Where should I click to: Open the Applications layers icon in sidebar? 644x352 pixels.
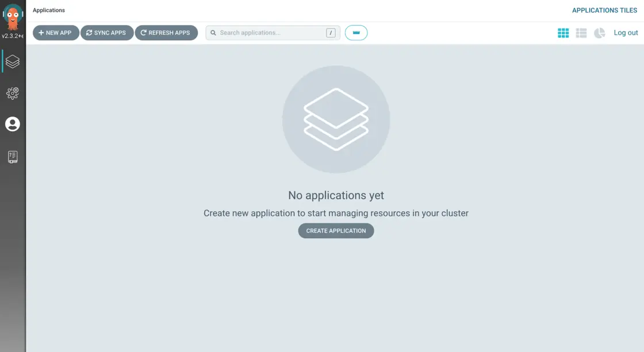13,61
